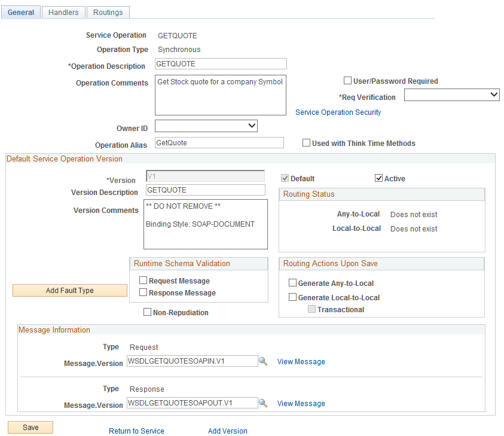Enable User/Password Required checkbox
Viewport: 504px width, 436px height.
[347, 81]
